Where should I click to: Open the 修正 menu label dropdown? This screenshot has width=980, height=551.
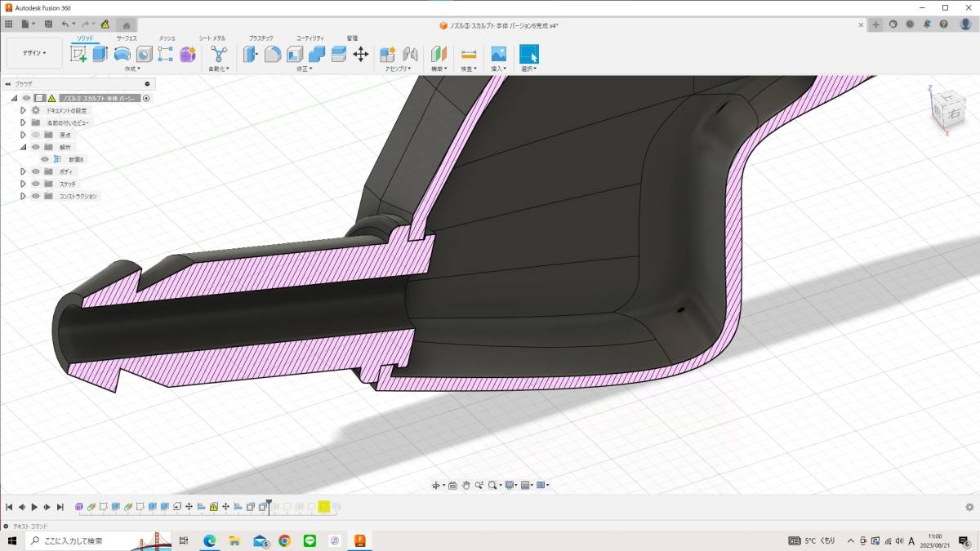[303, 69]
